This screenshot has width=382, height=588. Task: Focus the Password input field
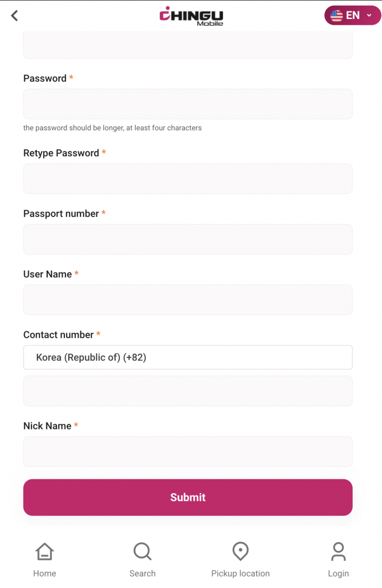[x=188, y=104]
